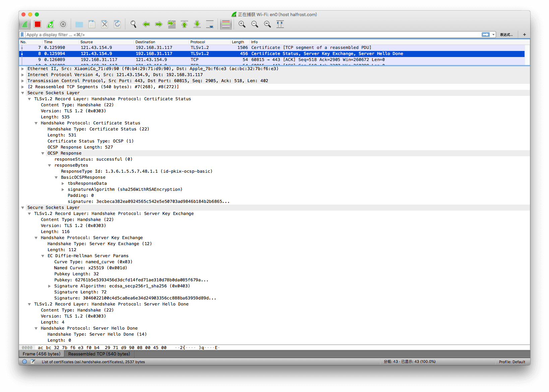Select the responseStatus successful line
549x392 pixels.
(x=94, y=159)
